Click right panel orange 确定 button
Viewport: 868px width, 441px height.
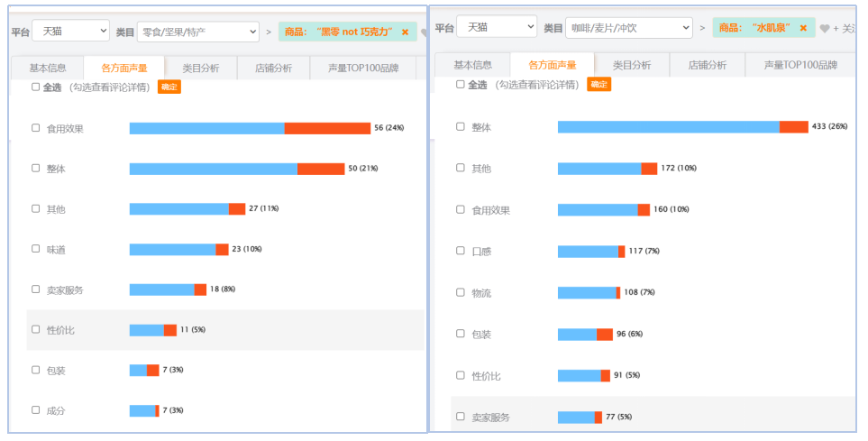tap(599, 84)
